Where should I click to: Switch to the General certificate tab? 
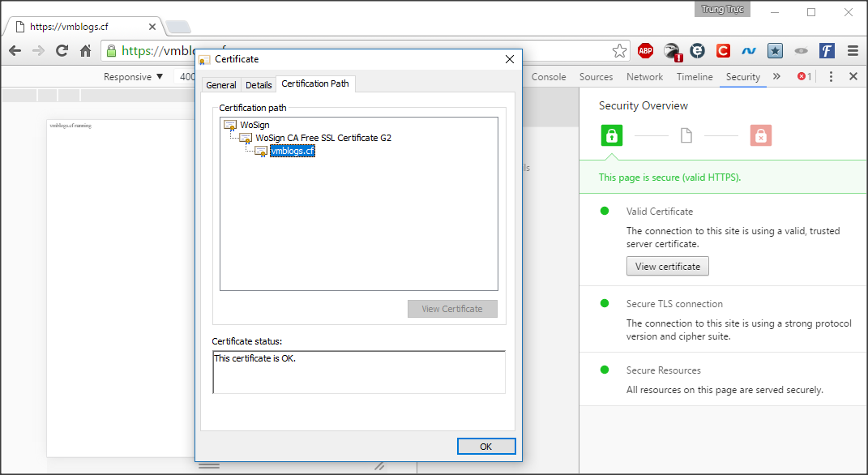point(221,85)
